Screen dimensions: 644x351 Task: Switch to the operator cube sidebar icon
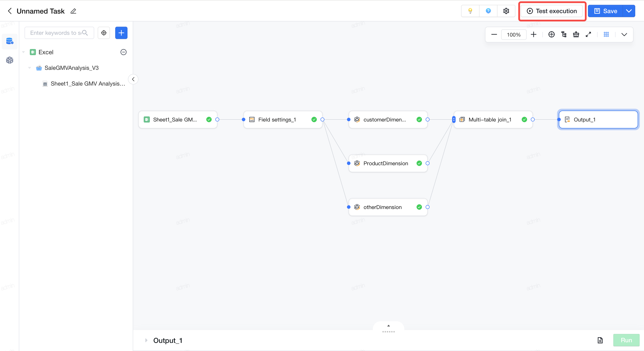pos(9,60)
